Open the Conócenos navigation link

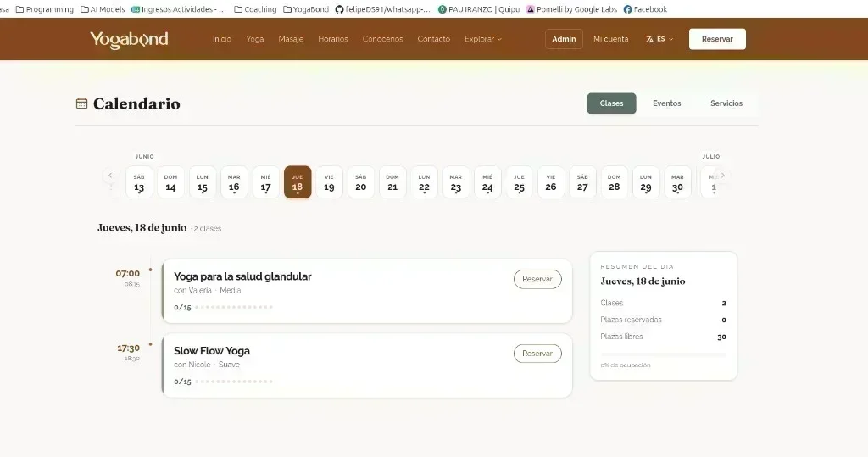point(382,39)
